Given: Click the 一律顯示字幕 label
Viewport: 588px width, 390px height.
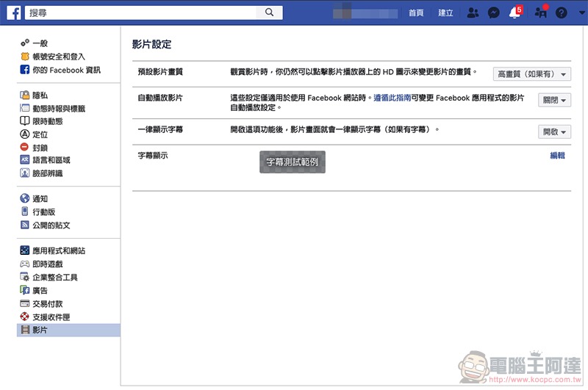Looking at the screenshot, I should [x=160, y=129].
